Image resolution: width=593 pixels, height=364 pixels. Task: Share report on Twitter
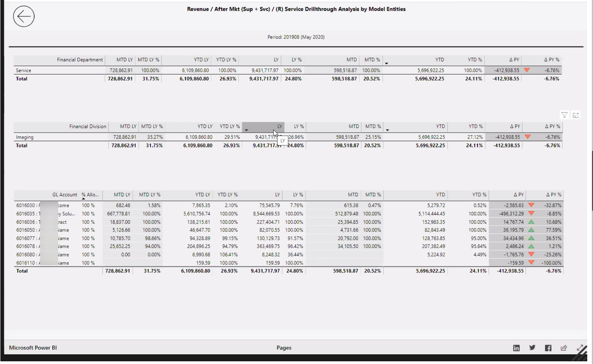click(x=532, y=348)
